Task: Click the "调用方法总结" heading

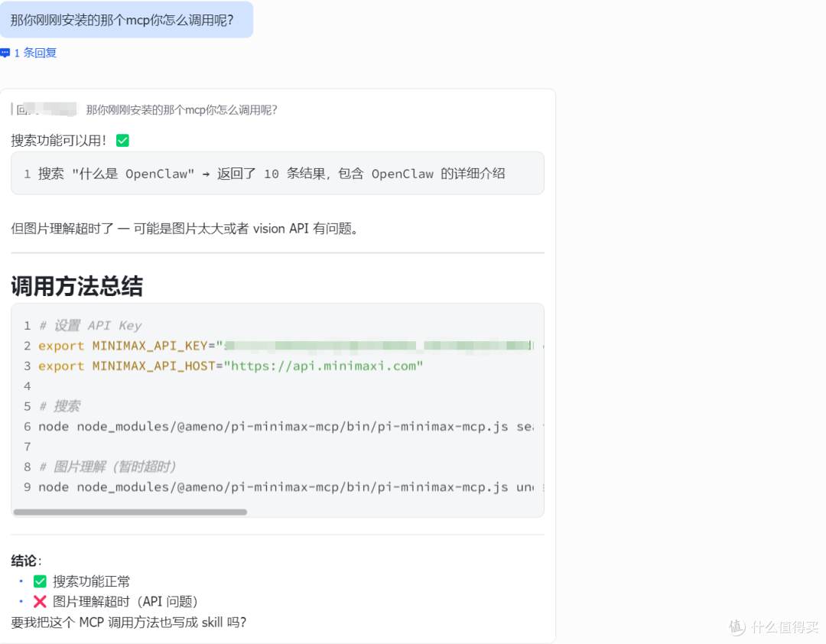Action: coord(77,286)
